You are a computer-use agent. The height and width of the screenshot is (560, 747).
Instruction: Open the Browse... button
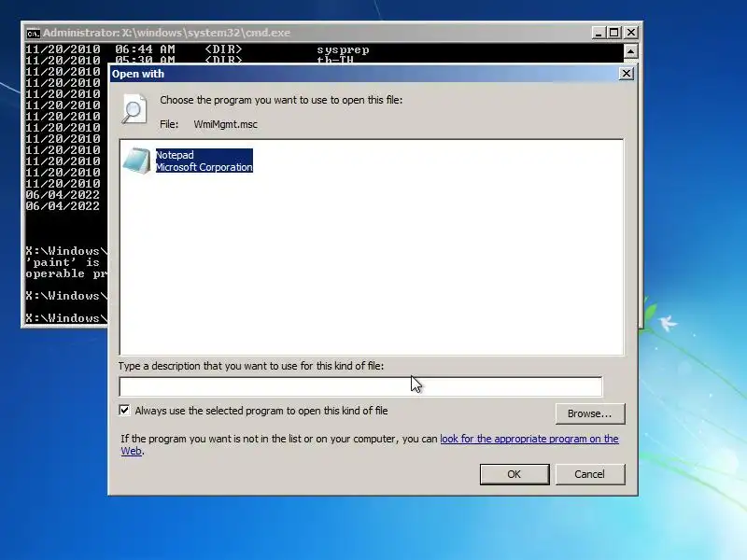coord(590,413)
